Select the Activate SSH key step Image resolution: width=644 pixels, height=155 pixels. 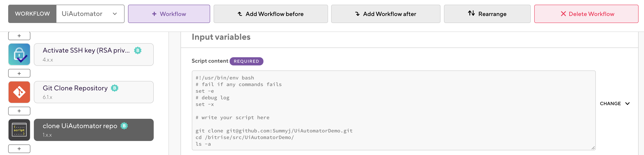coord(94,55)
